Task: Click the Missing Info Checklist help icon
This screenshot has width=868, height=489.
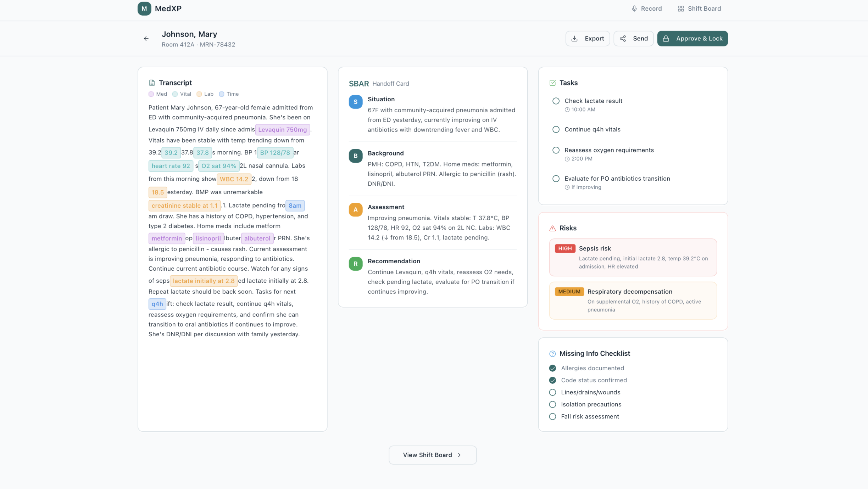Action: 552,354
